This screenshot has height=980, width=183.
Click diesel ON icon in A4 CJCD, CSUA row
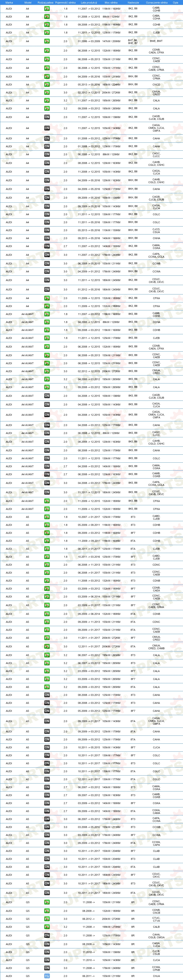(x=47, y=230)
